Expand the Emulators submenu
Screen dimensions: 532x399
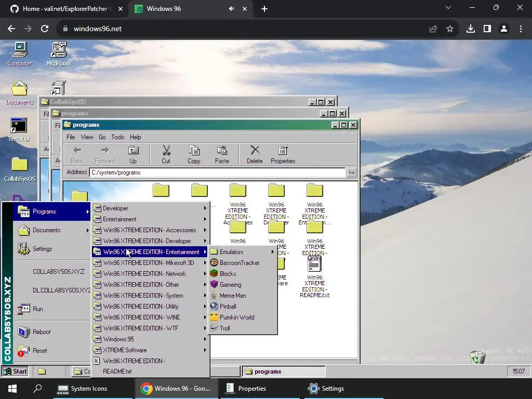243,252
